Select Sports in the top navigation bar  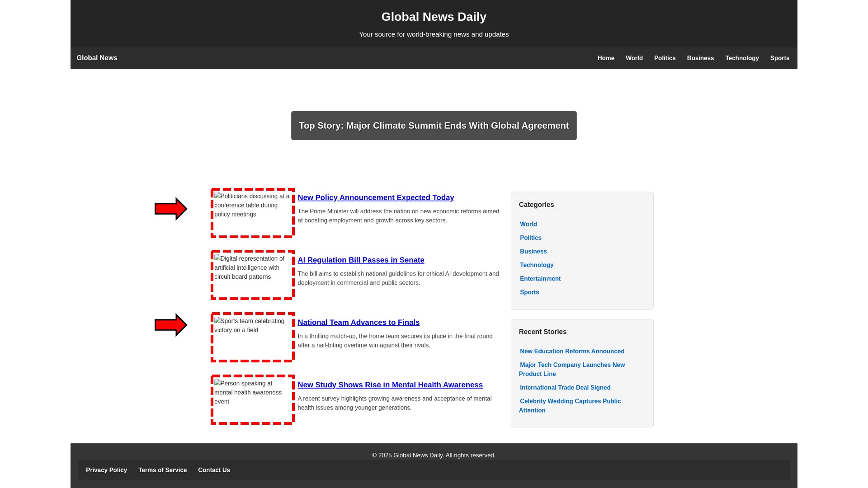779,58
